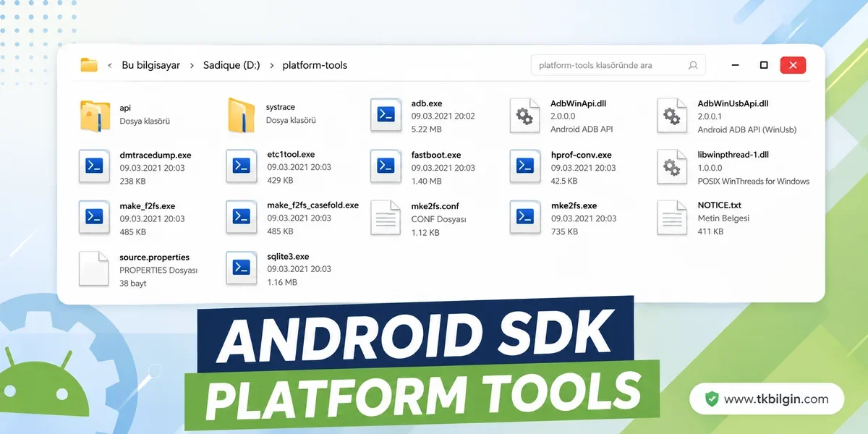Click the PROPERTIES Dosyası type label
868x434 pixels.
158,270
